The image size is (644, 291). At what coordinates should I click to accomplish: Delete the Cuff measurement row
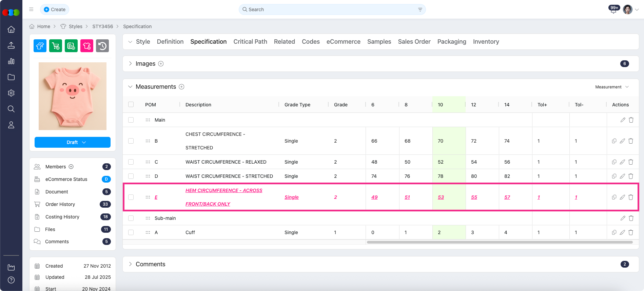[631, 232]
